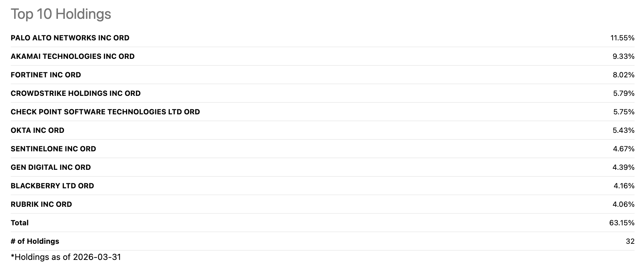The image size is (644, 269).
Task: Select the CrowdStrike Holdings row label
Action: pyautogui.click(x=76, y=93)
